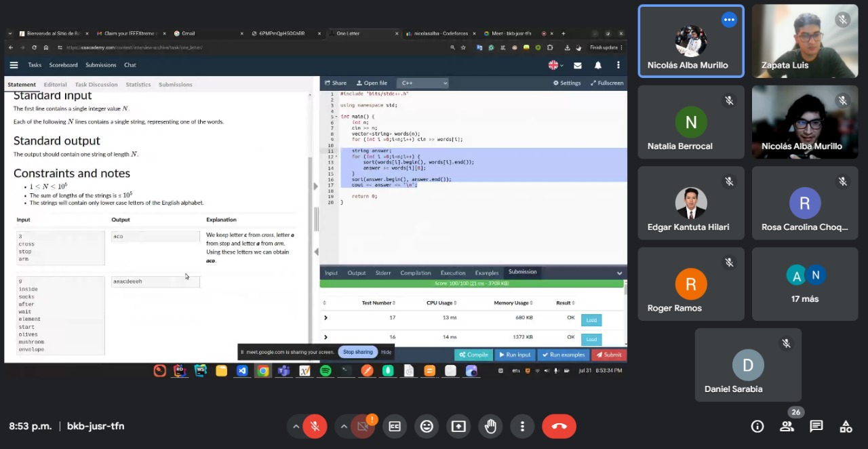Open the emoji reactions icon
Viewport: 868px width, 449px height.
[427, 426]
